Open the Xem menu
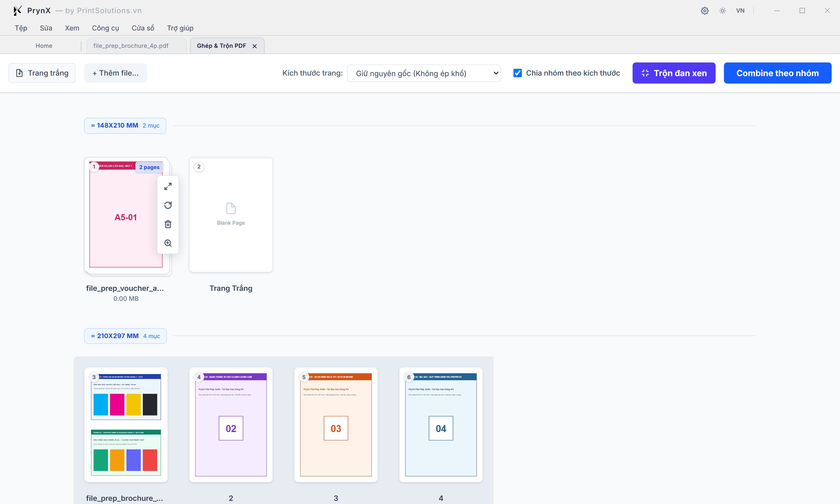The height and width of the screenshot is (504, 840). point(72,28)
